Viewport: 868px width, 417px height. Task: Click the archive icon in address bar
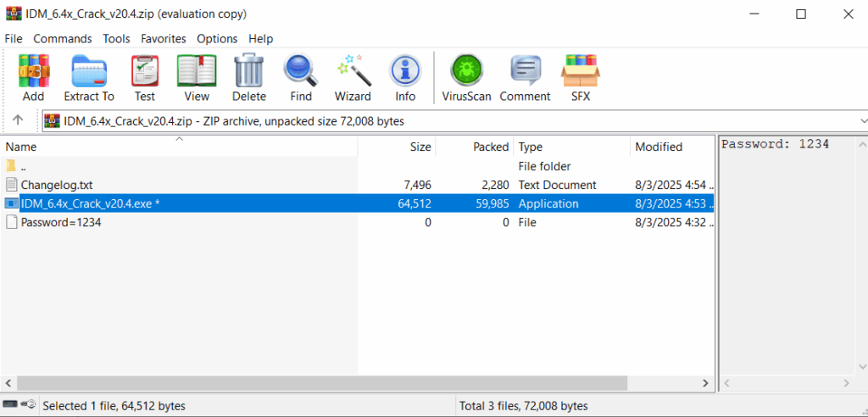coord(53,120)
